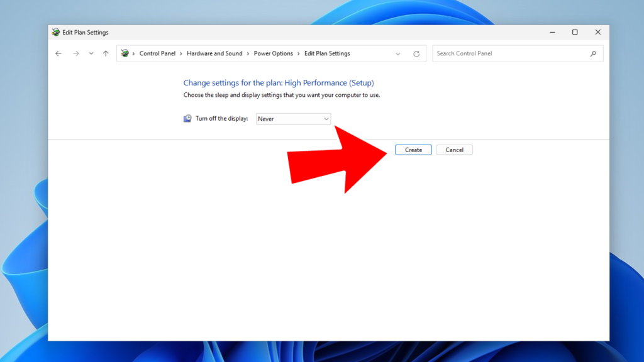Click the window title bar plan icon
The image size is (644, 362).
[x=56, y=32]
